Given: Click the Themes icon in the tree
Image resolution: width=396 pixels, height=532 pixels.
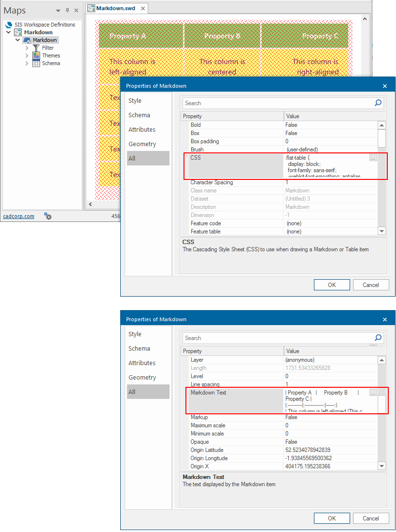Looking at the screenshot, I should [x=36, y=55].
